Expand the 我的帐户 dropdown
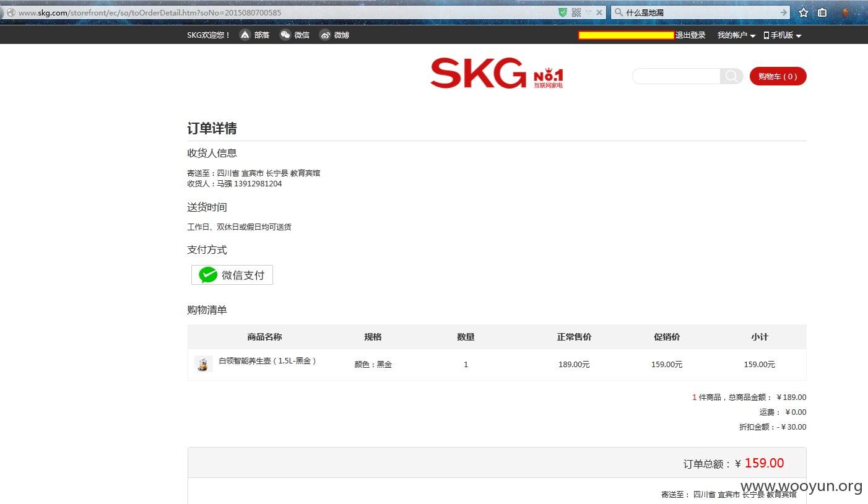Screen dimensions: 868x504 click(736, 35)
